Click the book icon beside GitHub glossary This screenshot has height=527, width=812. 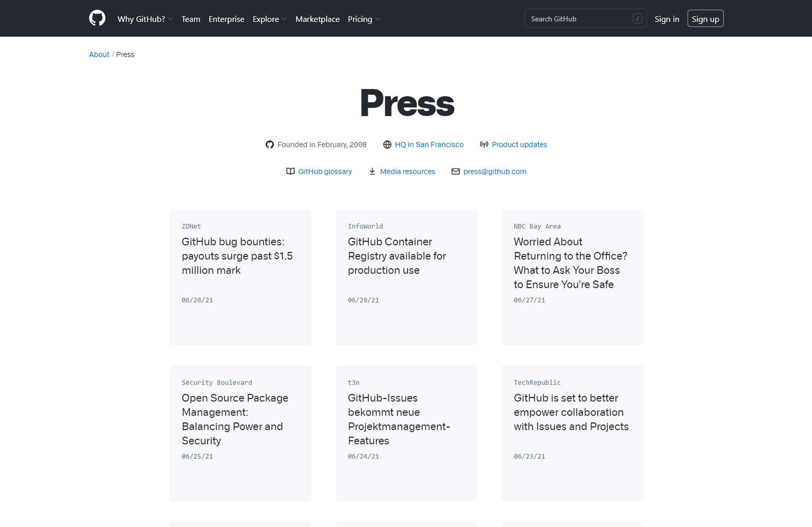[290, 171]
